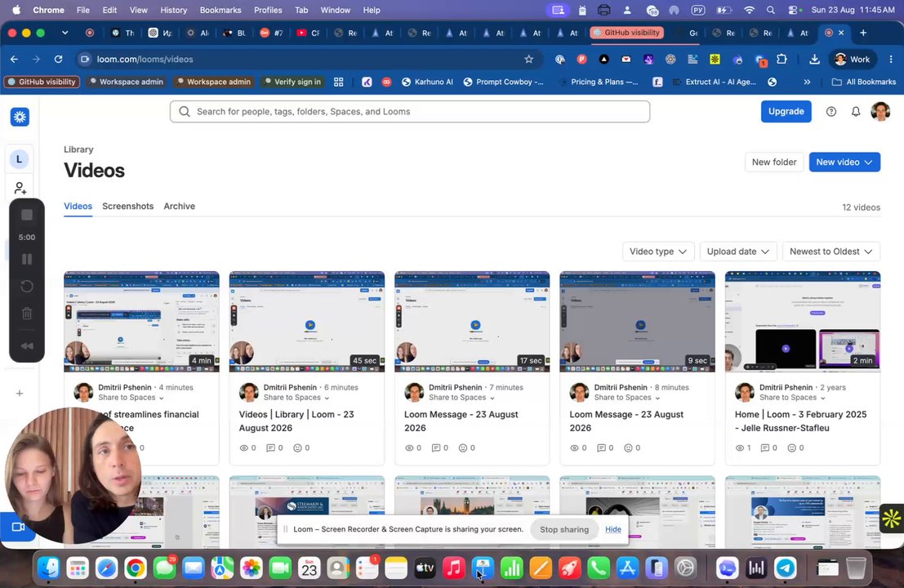Open the Work profile button

[852, 59]
